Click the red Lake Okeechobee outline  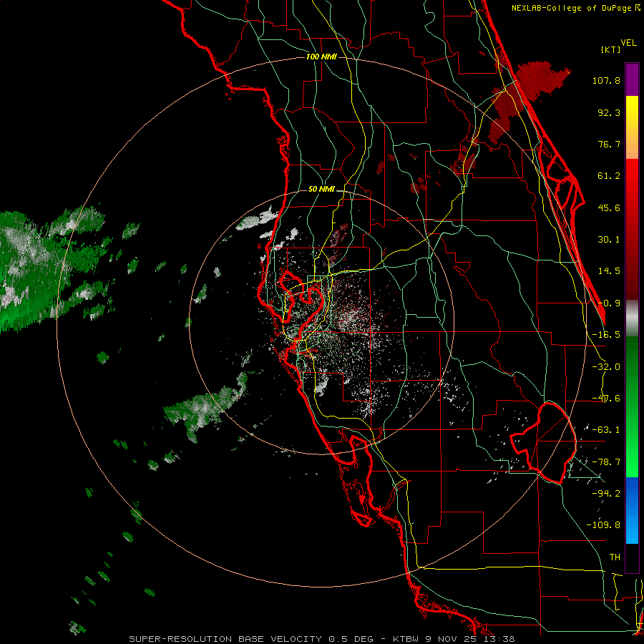point(543,444)
